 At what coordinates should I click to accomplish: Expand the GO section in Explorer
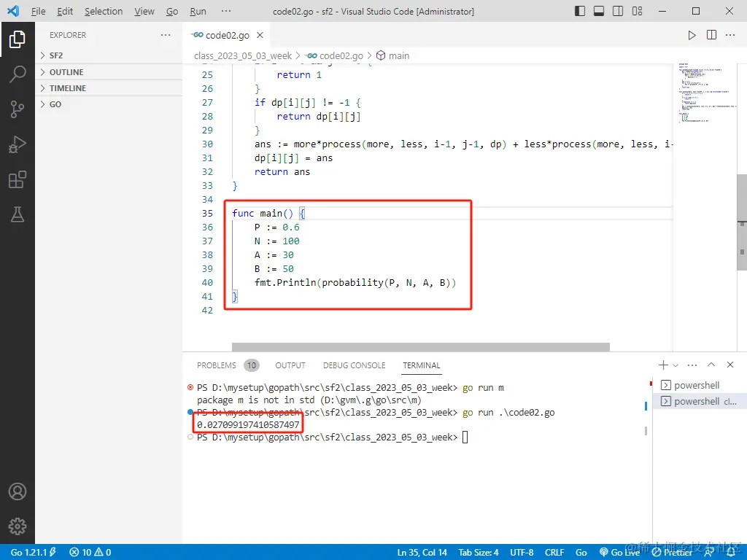[109, 104]
